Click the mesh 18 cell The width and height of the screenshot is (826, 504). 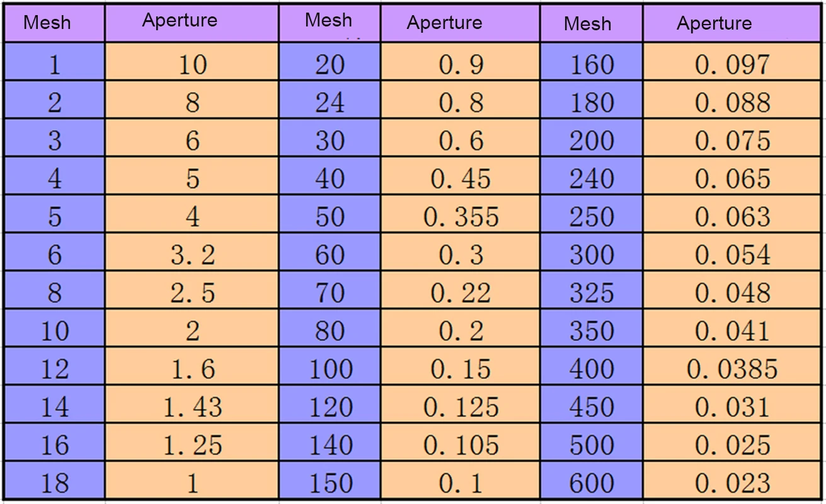coord(55,484)
